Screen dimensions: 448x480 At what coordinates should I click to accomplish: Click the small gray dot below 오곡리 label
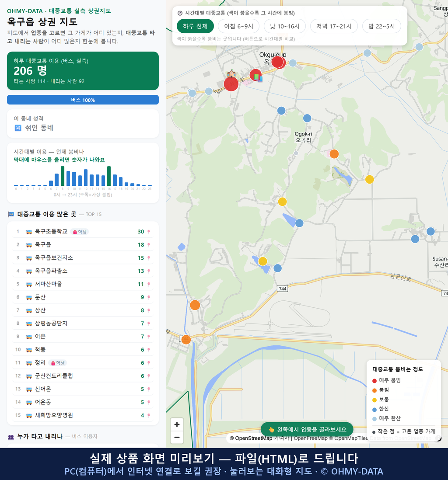[296, 153]
